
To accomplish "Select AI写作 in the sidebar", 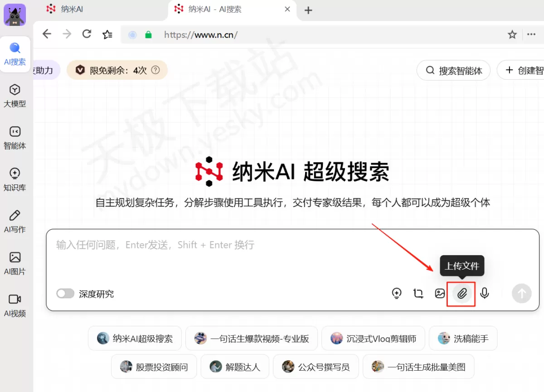I will click(x=15, y=222).
